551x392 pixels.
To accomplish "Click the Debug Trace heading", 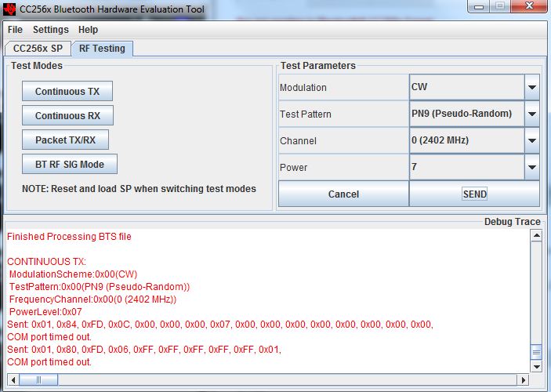I will tap(513, 222).
